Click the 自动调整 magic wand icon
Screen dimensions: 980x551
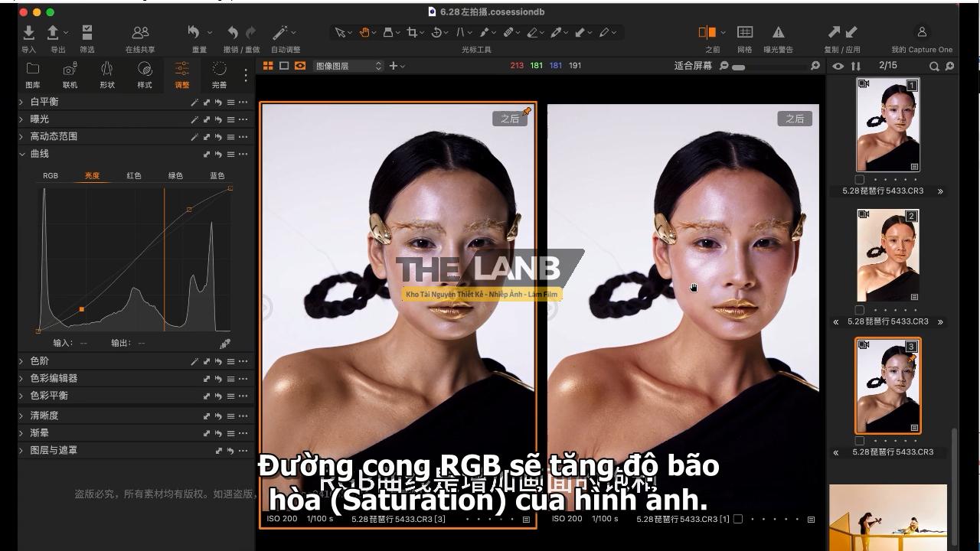(x=280, y=32)
